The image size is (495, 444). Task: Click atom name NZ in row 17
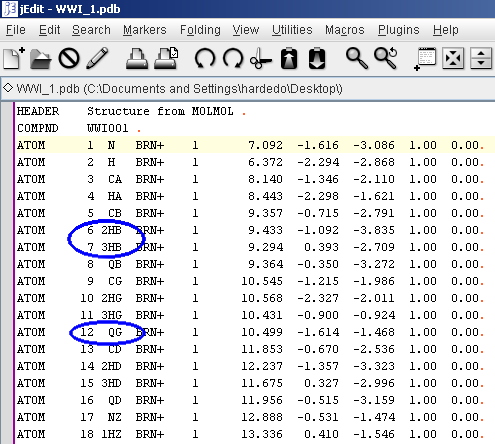click(x=115, y=417)
